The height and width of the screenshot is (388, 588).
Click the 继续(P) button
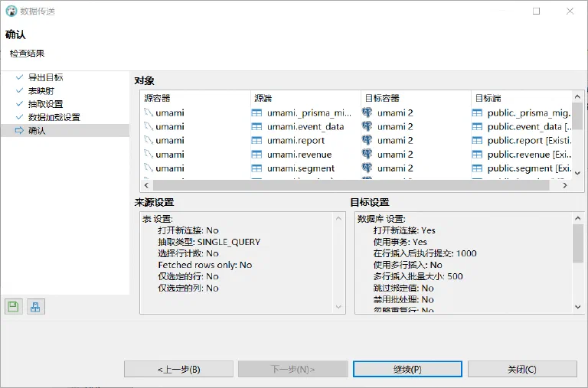(407, 370)
